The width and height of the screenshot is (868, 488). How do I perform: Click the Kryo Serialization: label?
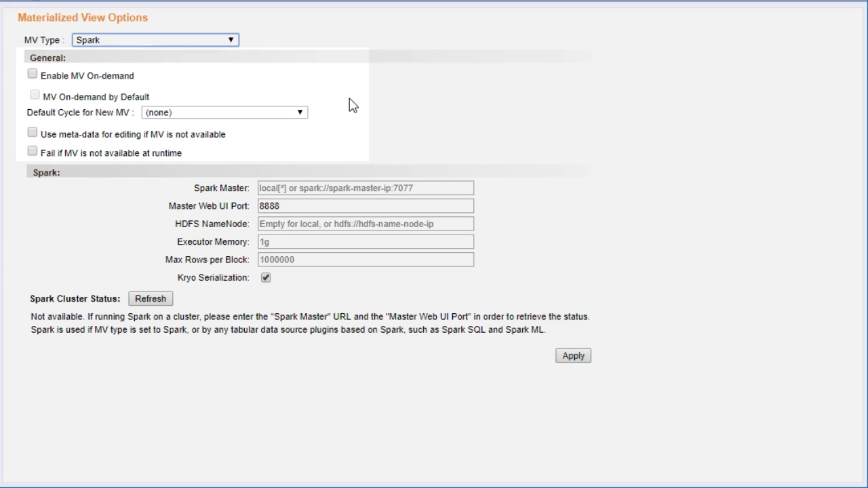213,278
